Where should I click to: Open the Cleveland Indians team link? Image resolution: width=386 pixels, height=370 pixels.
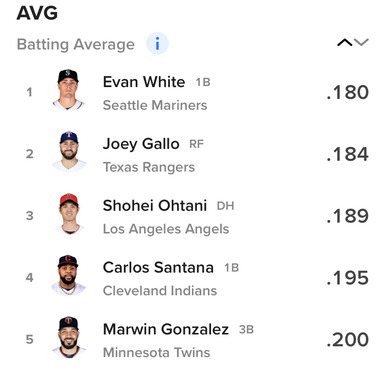click(160, 291)
